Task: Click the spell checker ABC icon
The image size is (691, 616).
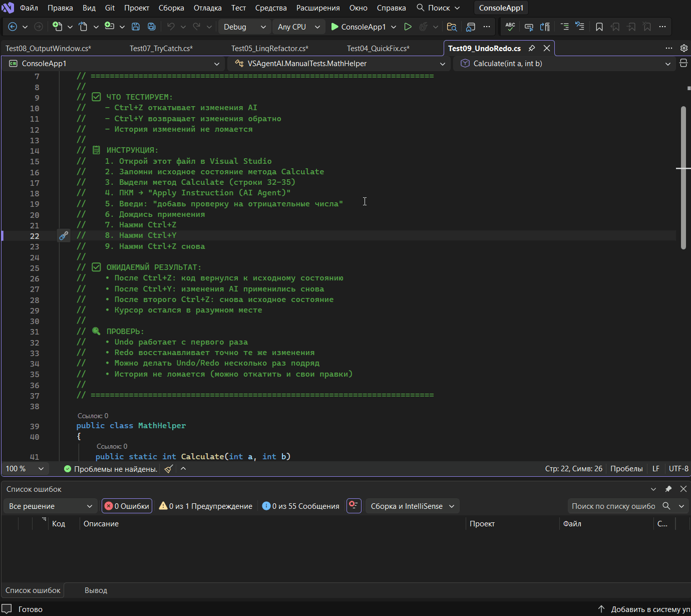Action: pos(510,27)
